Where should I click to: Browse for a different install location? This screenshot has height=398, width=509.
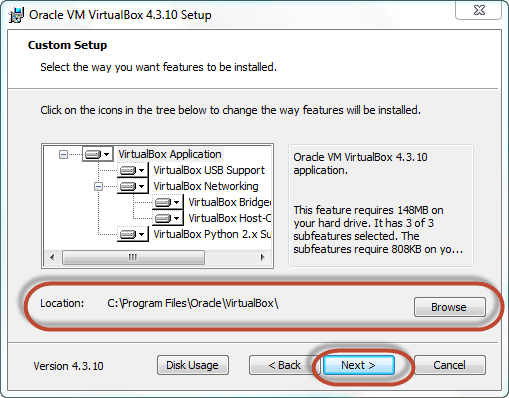(450, 307)
